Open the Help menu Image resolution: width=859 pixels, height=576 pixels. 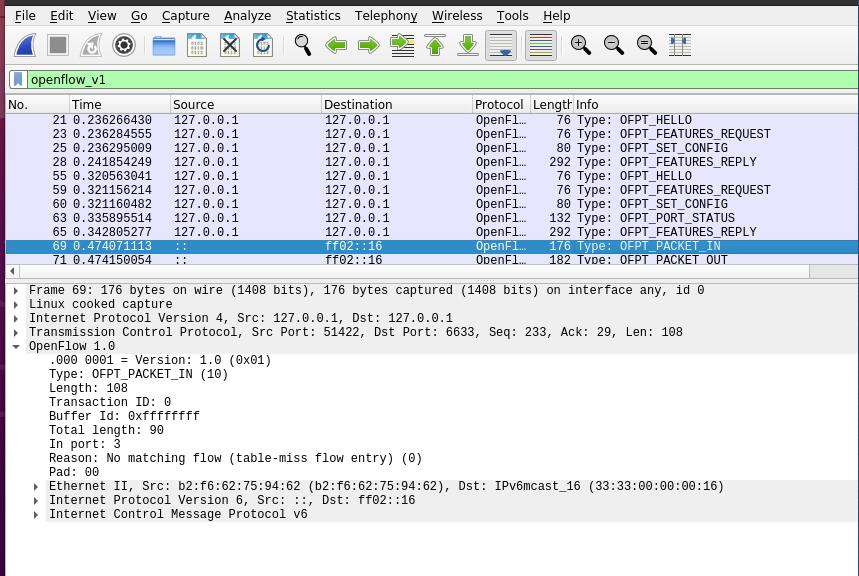[557, 16]
